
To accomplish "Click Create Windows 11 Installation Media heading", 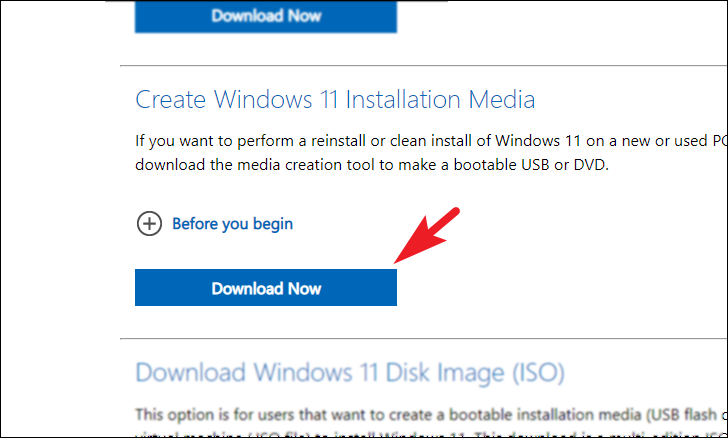I will click(x=335, y=99).
